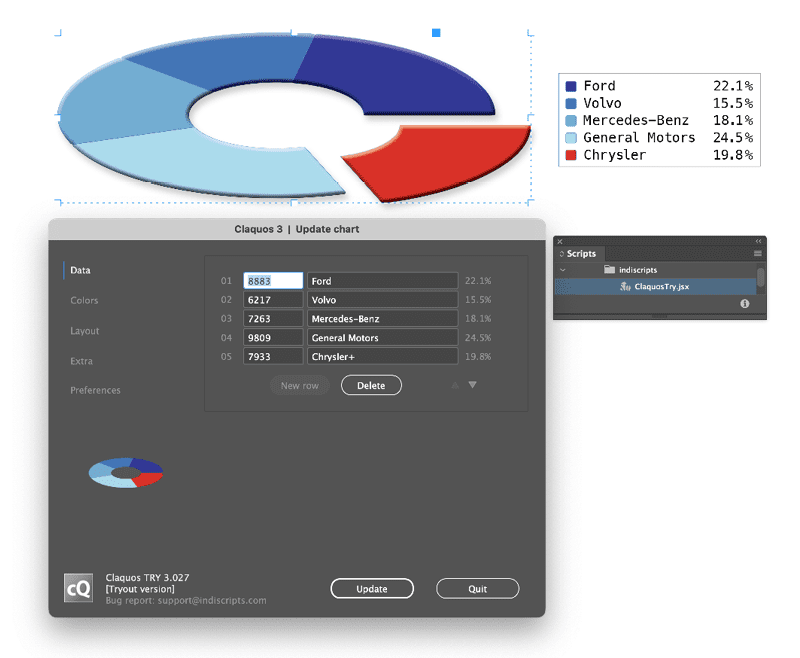Open the Extra section
This screenshot has width=800, height=658.
coord(82,361)
